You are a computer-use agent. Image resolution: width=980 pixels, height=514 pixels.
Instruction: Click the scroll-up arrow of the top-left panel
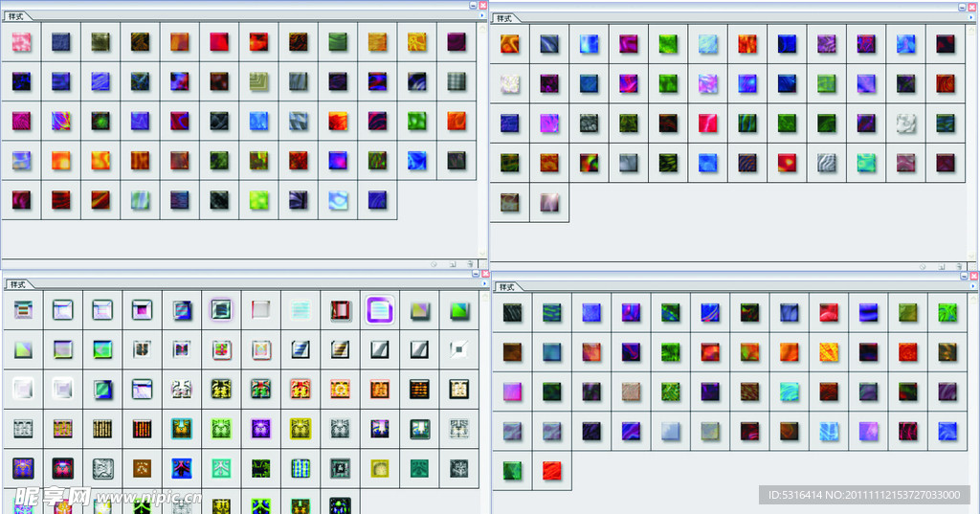[x=482, y=28]
